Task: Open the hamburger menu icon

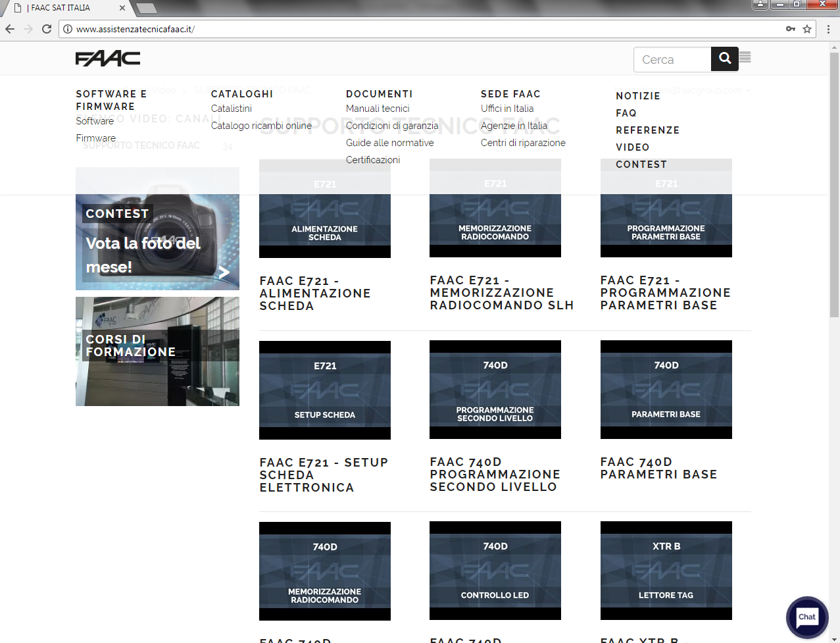Action: click(745, 57)
